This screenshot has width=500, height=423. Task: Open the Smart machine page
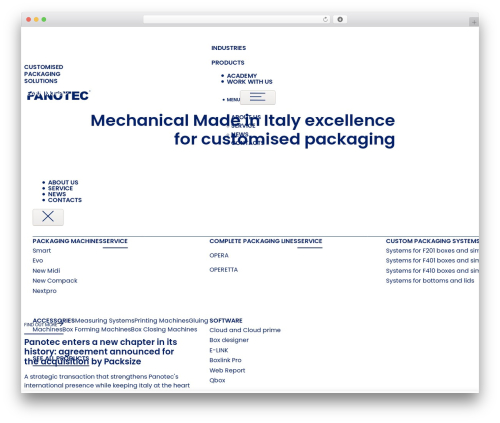tap(42, 251)
